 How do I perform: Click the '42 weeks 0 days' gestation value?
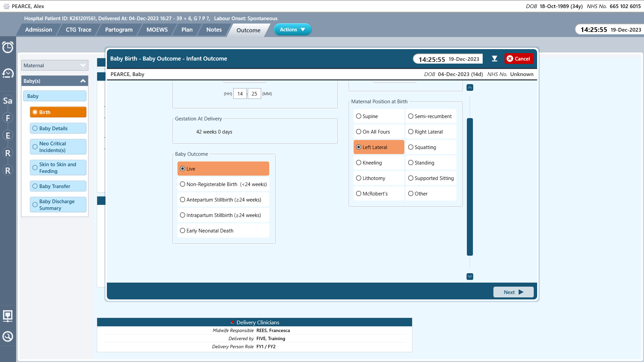point(214,132)
